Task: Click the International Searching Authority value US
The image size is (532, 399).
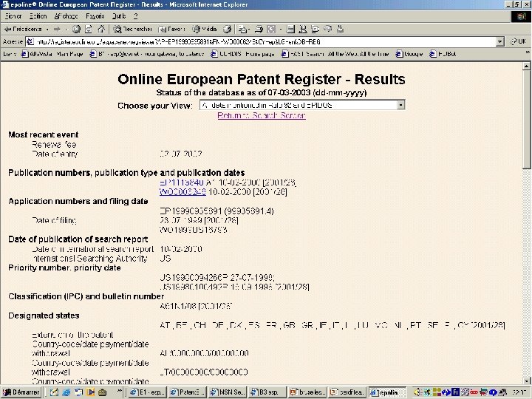Action: click(166, 259)
